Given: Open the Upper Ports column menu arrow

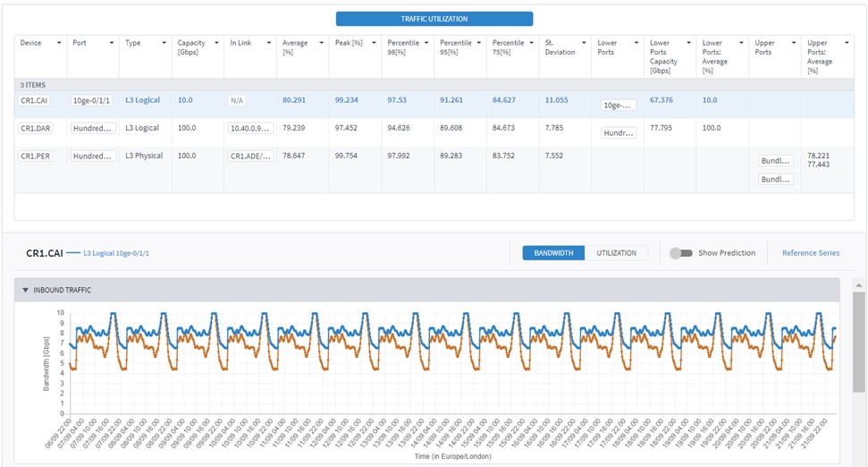Looking at the screenshot, I should (x=795, y=43).
